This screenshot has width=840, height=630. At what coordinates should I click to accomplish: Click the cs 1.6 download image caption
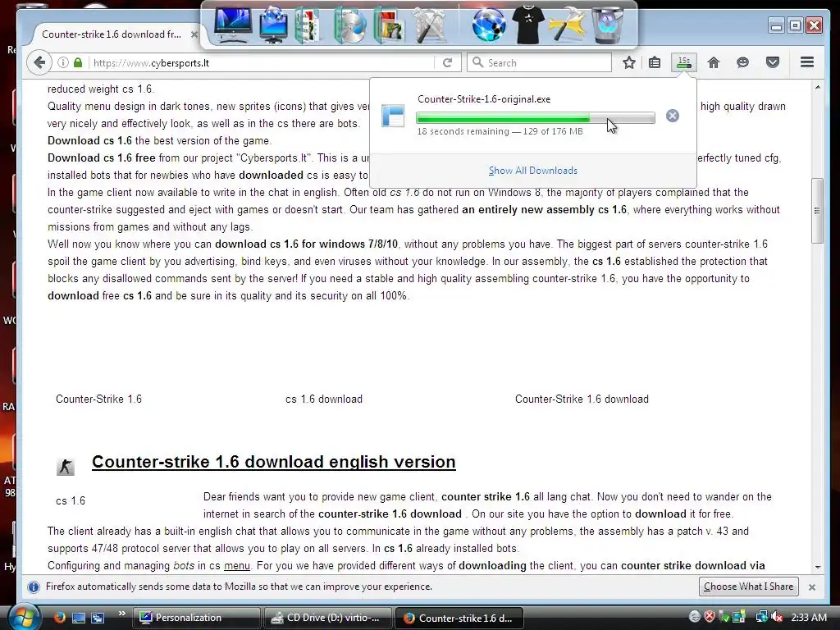click(x=324, y=399)
